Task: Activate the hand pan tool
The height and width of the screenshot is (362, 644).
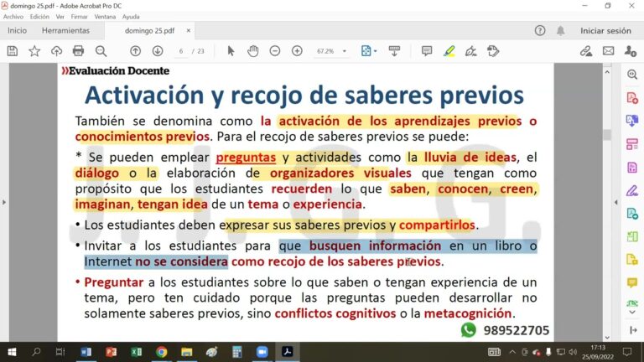Action: pos(253,51)
